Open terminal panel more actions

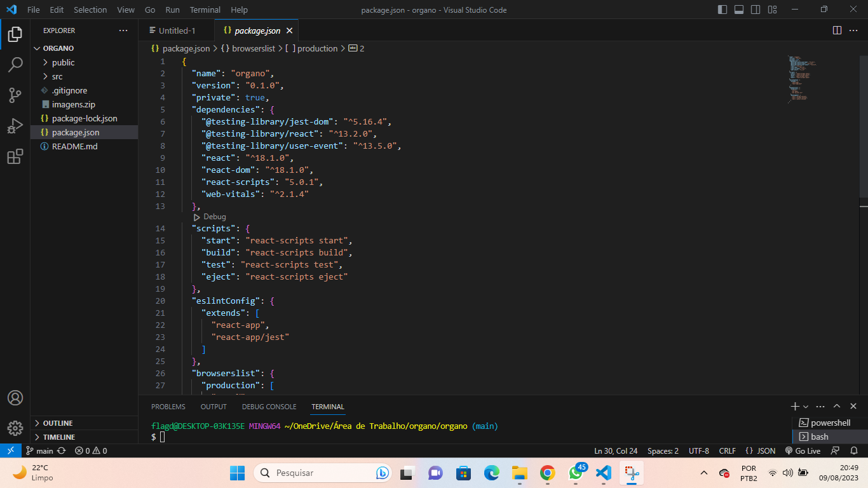(821, 406)
